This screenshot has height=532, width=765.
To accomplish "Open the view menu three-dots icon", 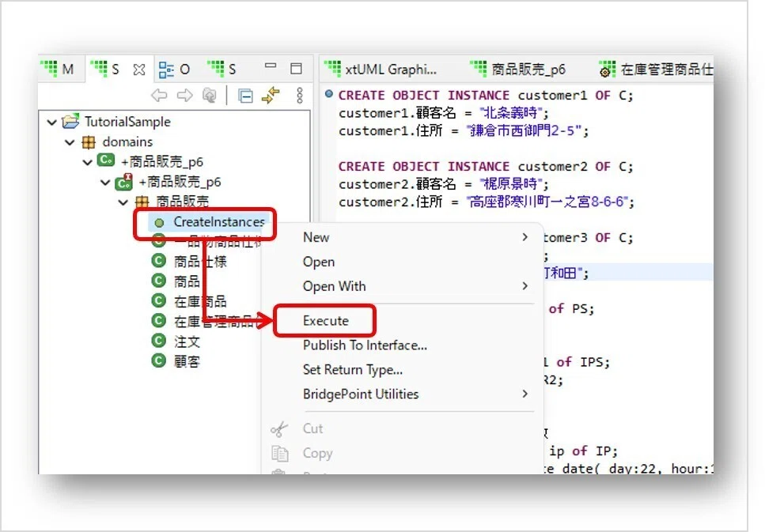I will pos(300,96).
